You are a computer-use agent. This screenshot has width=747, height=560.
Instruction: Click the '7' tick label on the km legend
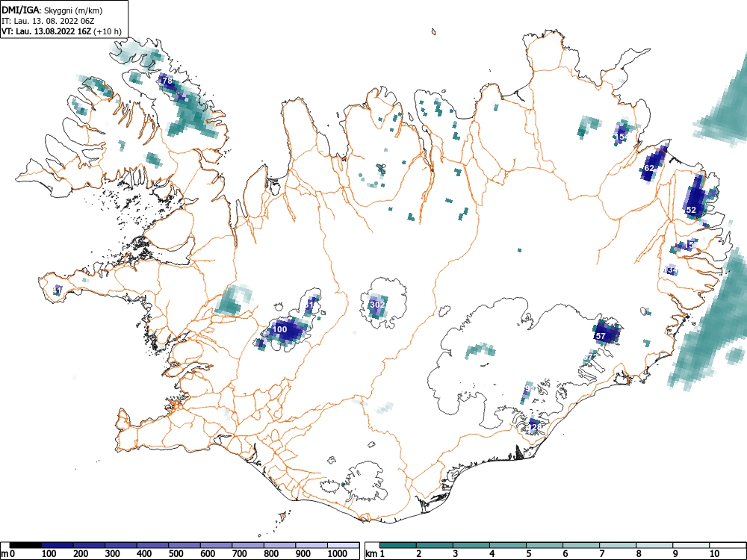602,553
